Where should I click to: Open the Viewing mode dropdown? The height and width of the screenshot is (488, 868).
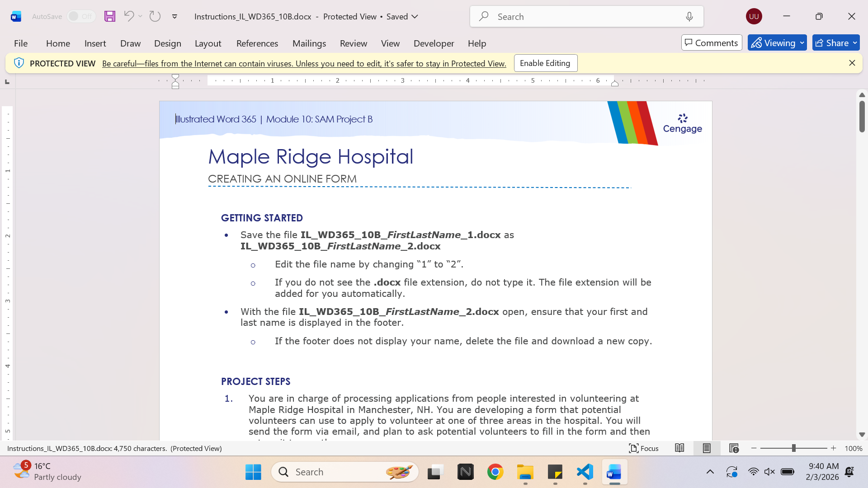(777, 42)
